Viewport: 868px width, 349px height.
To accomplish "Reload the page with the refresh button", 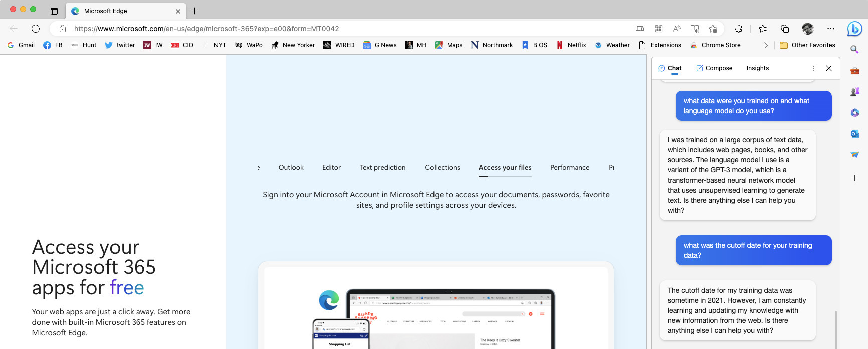I will point(36,29).
